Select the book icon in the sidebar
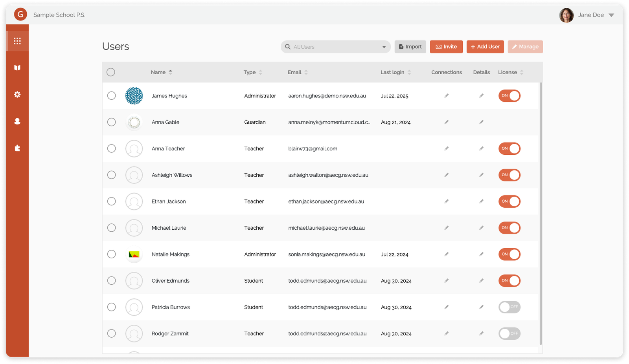This screenshot has height=364, width=629. (x=17, y=68)
